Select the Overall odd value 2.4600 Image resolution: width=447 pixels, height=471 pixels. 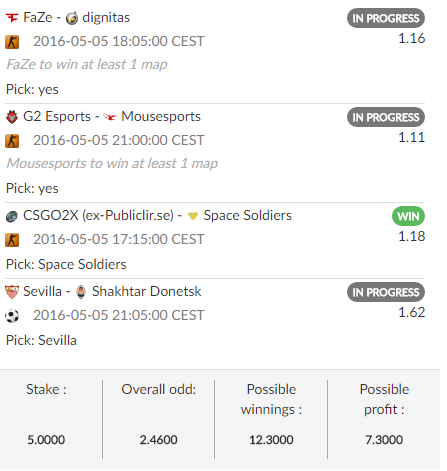pos(159,440)
